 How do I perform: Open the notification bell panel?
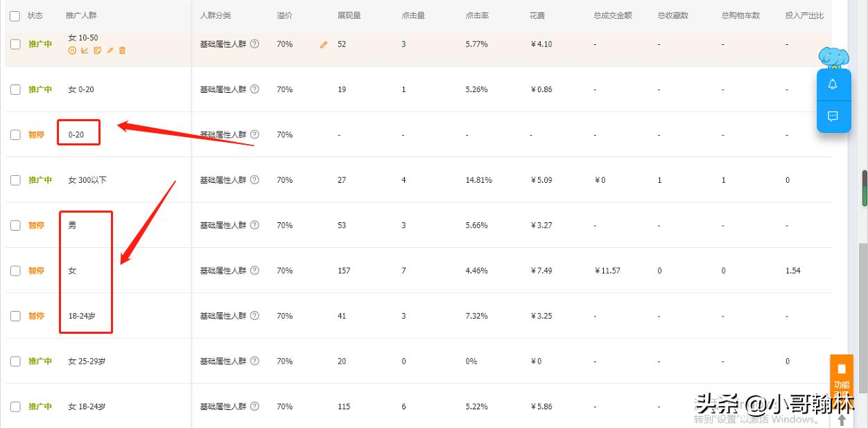tap(833, 84)
